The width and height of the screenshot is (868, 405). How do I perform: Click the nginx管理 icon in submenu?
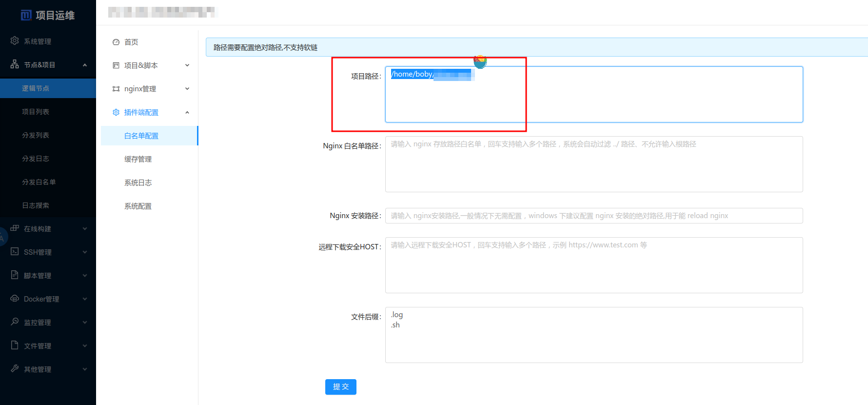116,89
